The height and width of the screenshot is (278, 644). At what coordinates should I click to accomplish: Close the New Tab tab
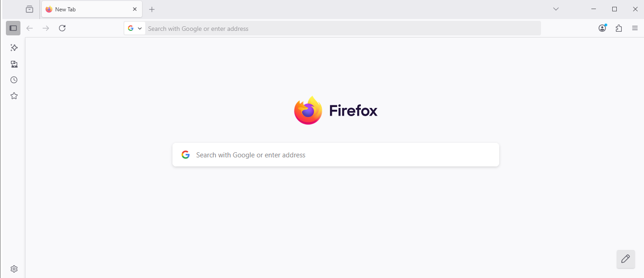click(x=135, y=9)
